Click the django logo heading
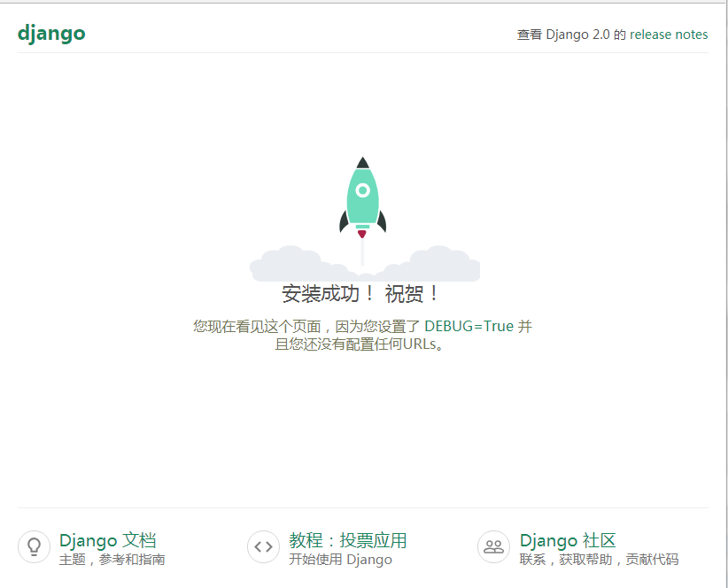Viewport: 728px width, 588px height. [51, 34]
